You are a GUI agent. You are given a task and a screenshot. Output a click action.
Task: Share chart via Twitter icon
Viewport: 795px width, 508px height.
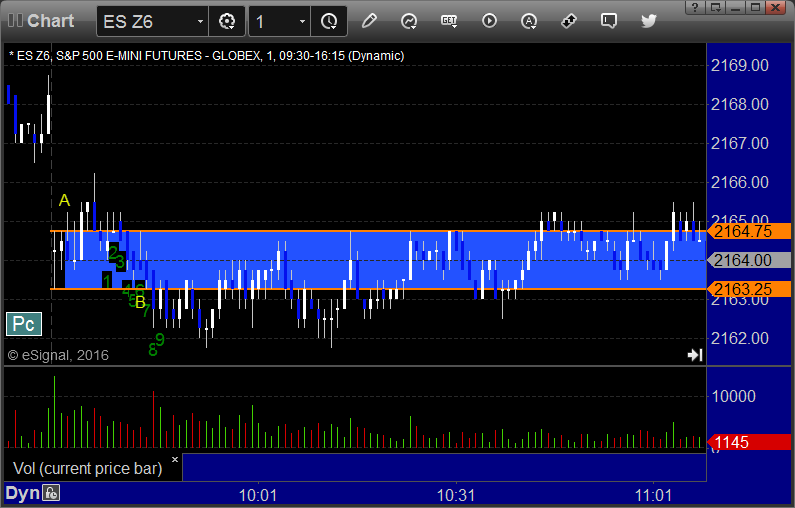[649, 21]
